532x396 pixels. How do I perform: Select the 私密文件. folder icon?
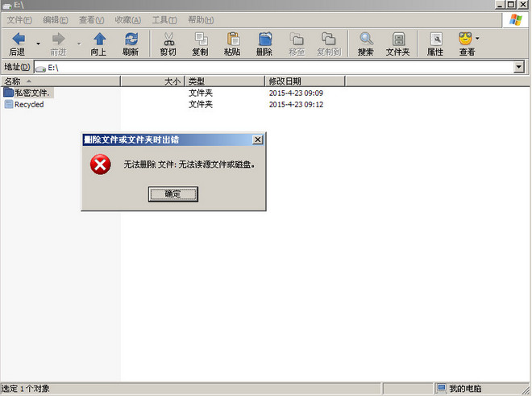[x=9, y=93]
